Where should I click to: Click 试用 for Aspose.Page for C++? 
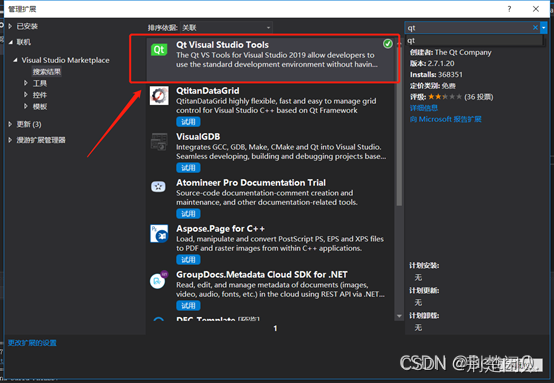pyautogui.click(x=188, y=259)
